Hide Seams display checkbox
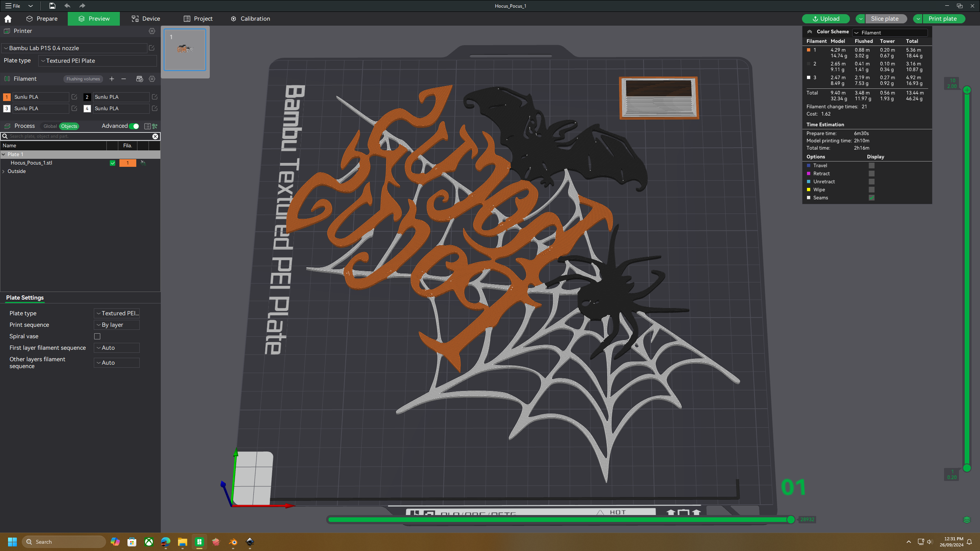 click(x=872, y=198)
